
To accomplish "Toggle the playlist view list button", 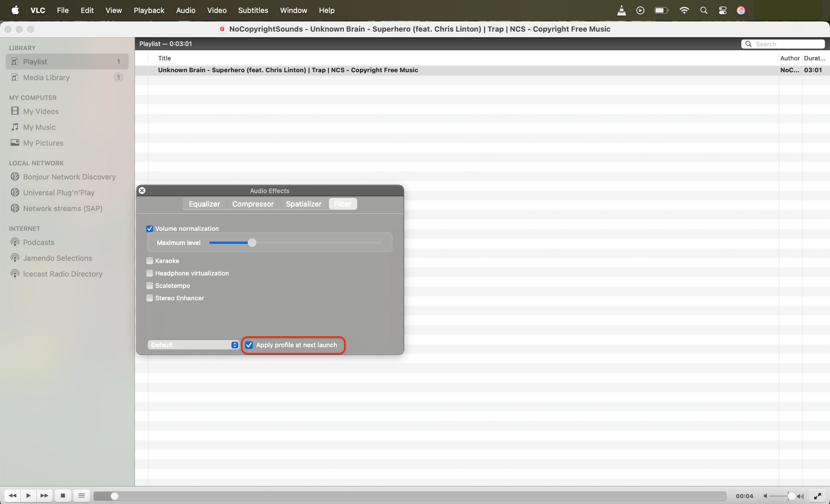I will click(x=81, y=495).
